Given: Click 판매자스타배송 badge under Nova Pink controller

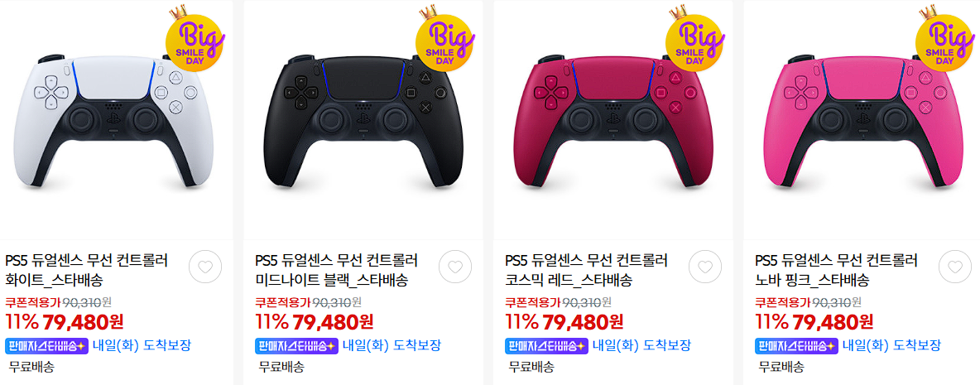Looking at the screenshot, I should pyautogui.click(x=797, y=345).
